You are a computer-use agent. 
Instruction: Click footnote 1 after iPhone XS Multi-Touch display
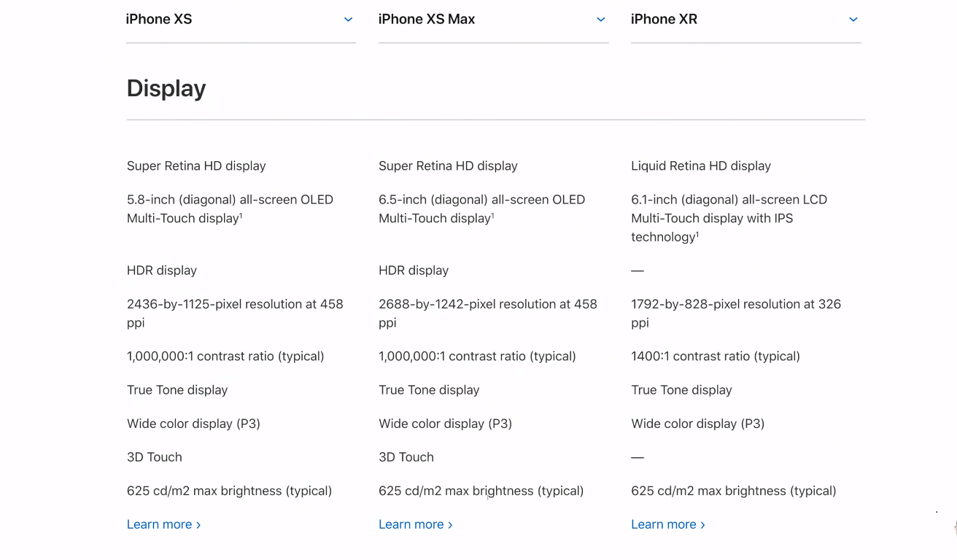(x=241, y=215)
